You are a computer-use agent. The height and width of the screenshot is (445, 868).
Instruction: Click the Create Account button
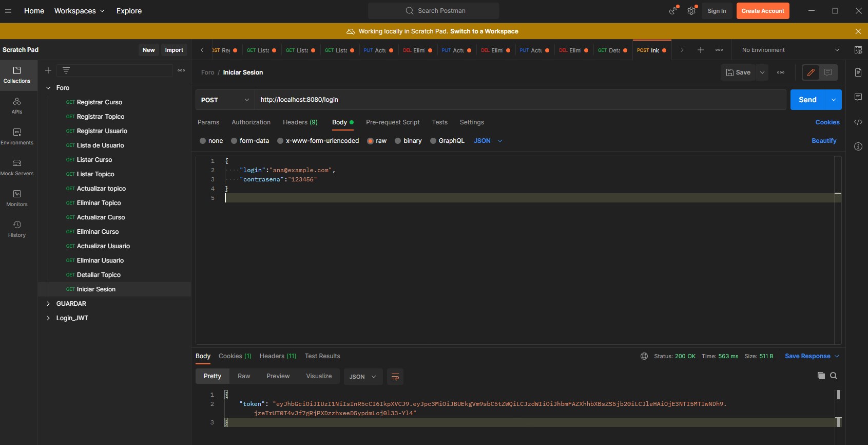pyautogui.click(x=763, y=11)
